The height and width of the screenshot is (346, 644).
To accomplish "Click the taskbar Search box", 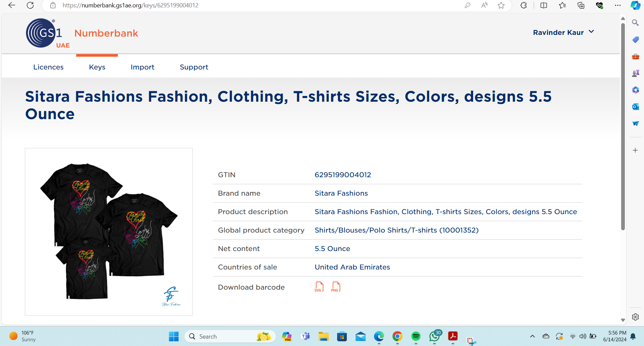I will click(230, 336).
